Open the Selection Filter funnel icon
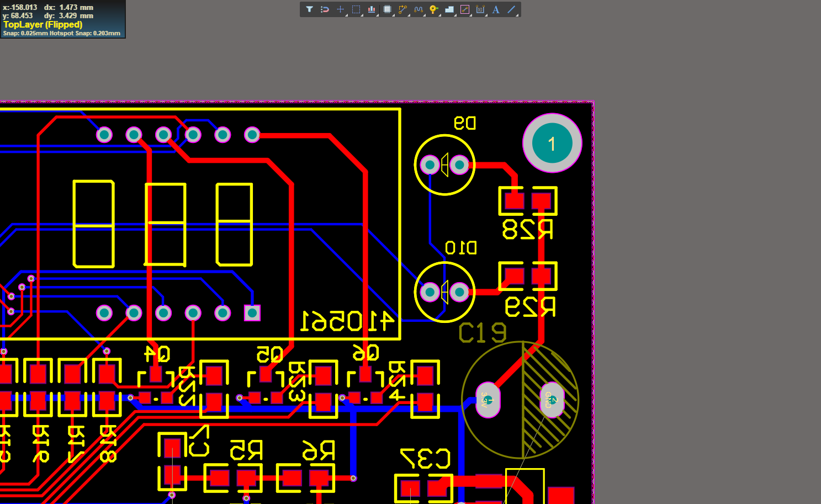The height and width of the screenshot is (504, 821). [309, 9]
